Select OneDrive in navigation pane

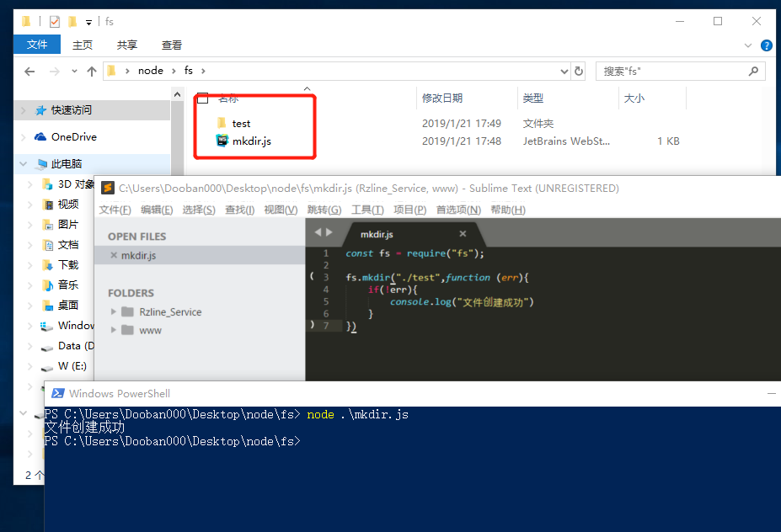pos(73,137)
